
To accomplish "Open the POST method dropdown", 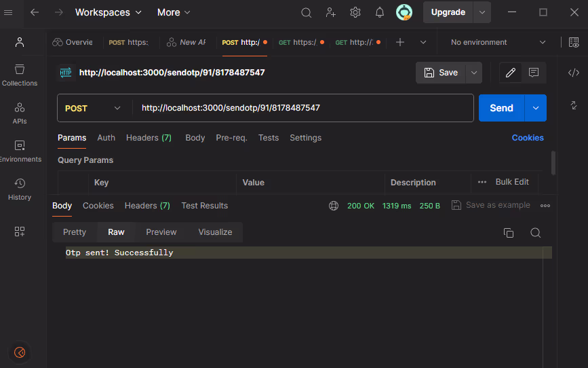I will click(93, 108).
